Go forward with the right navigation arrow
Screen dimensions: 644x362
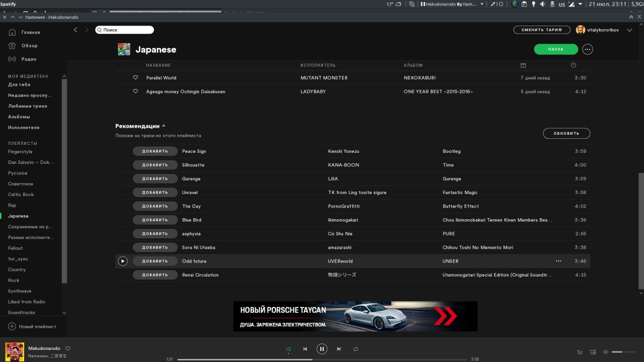pyautogui.click(x=87, y=30)
